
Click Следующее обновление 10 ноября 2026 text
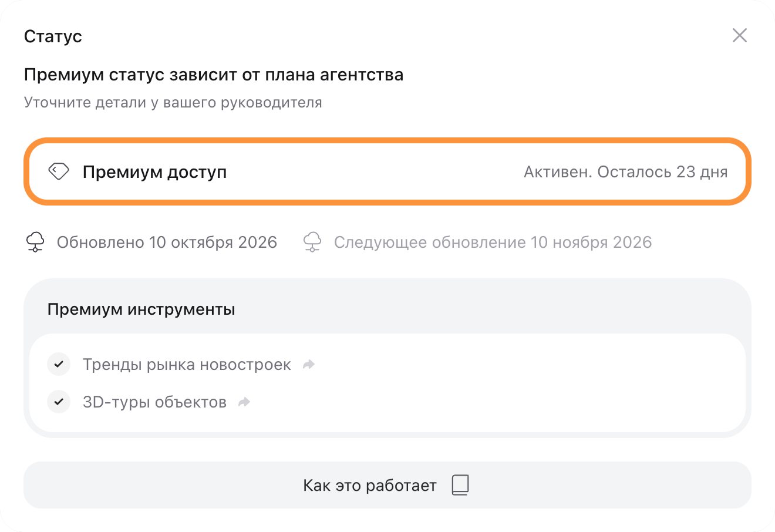tap(493, 243)
